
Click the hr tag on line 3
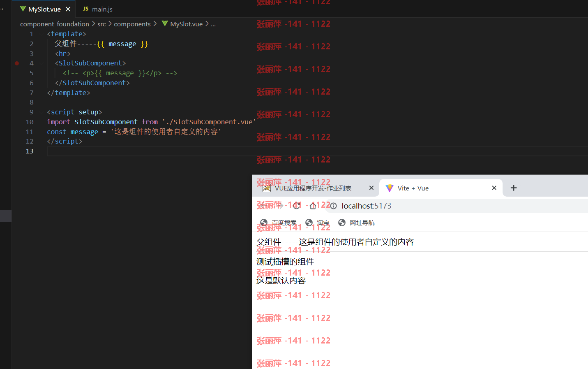pyautogui.click(x=63, y=53)
